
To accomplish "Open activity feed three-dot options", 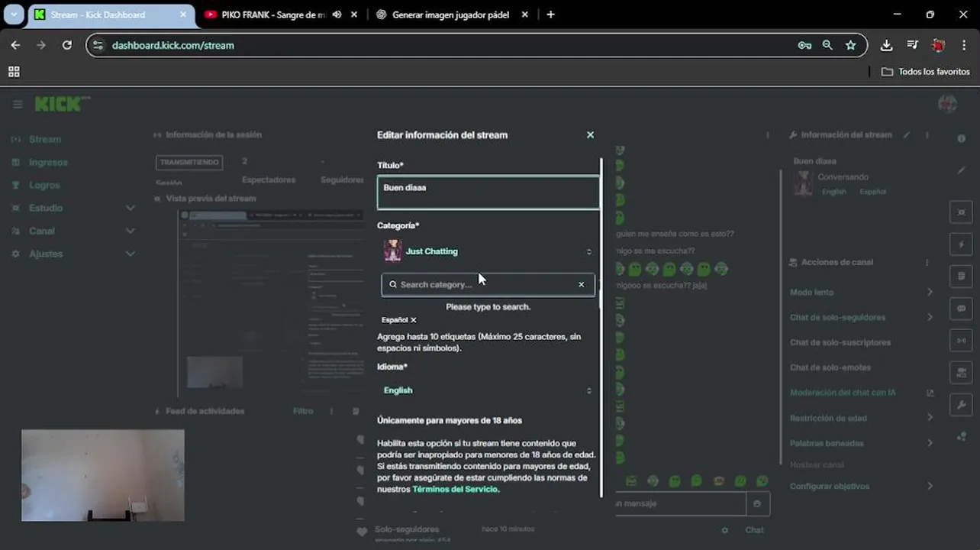I will [x=331, y=411].
